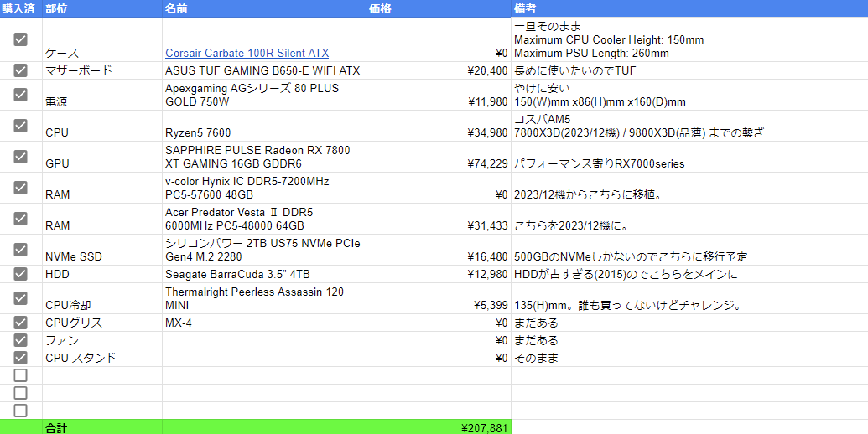Select the CPUグリス cell
This screenshot has width=868, height=434.
pyautogui.click(x=102, y=323)
